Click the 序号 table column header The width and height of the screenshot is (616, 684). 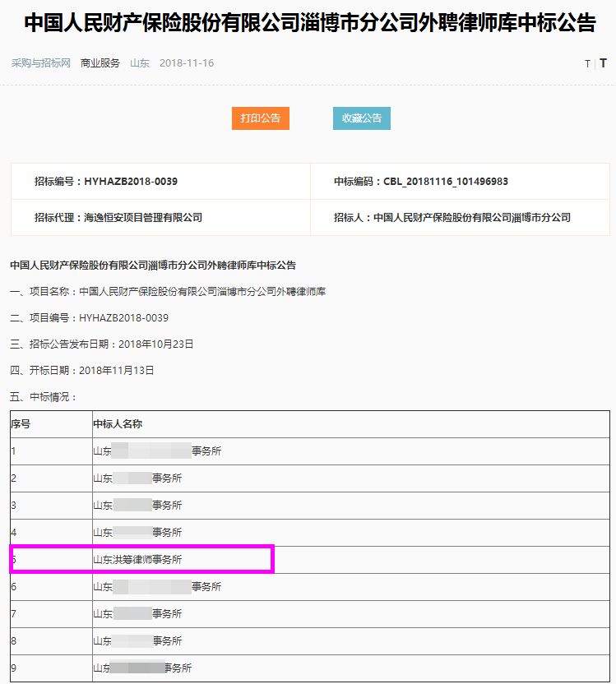tap(21, 424)
